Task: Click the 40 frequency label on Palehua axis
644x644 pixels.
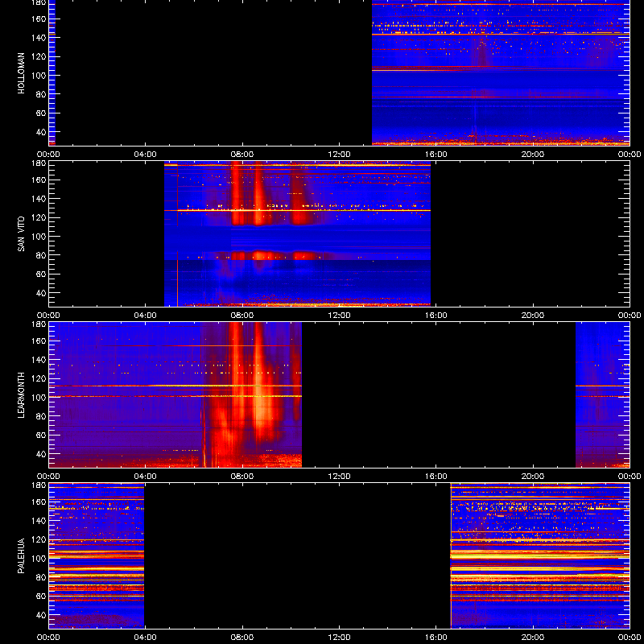Action: click(42, 615)
